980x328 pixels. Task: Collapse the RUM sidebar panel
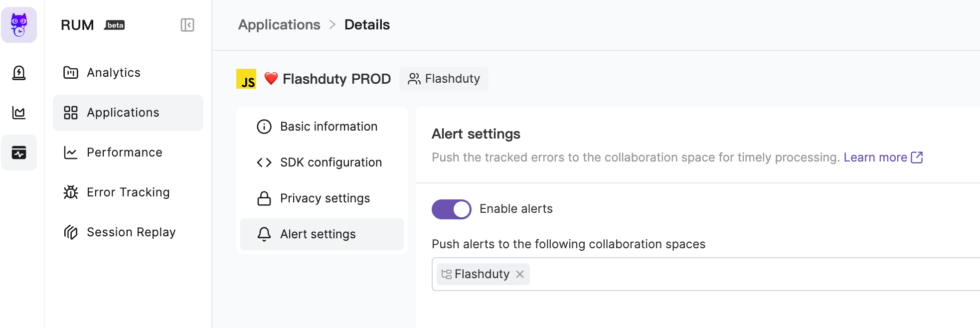(x=187, y=25)
